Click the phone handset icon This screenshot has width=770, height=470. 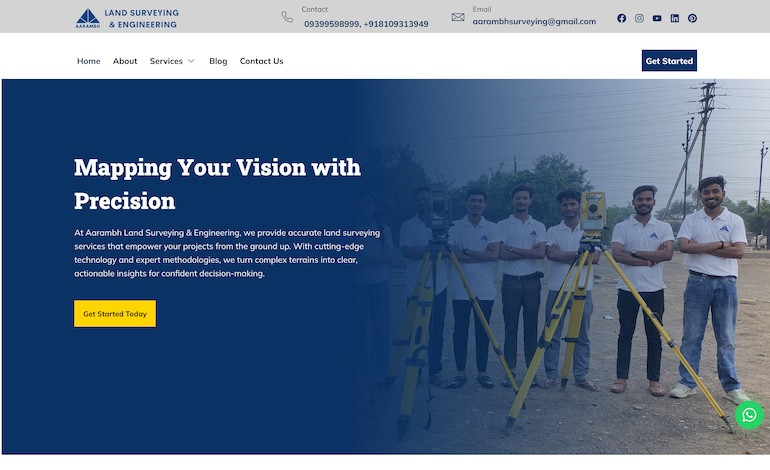click(x=287, y=17)
